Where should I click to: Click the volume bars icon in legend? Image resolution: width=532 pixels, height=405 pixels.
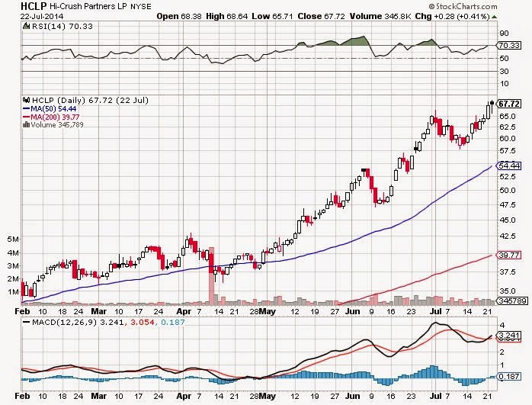[26, 125]
